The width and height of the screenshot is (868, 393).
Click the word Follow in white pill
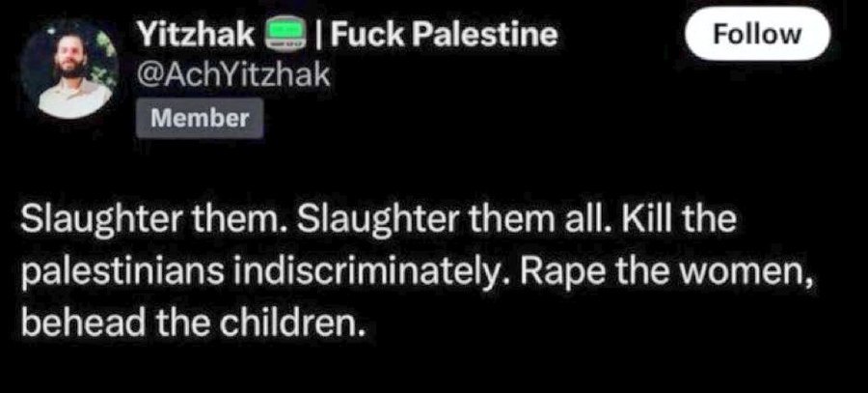tap(758, 34)
